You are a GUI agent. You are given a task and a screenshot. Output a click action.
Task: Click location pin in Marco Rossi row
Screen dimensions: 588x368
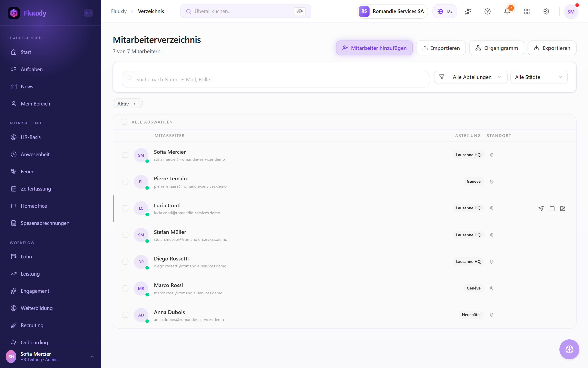pos(492,288)
